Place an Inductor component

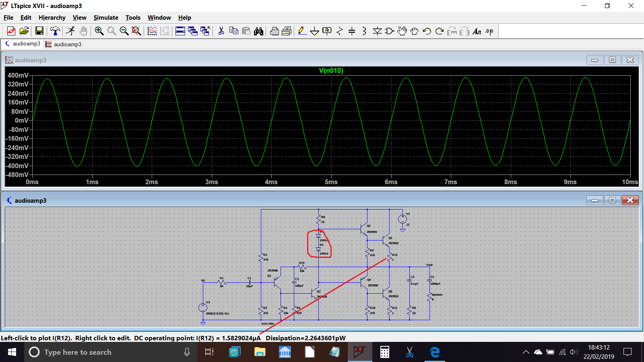coord(364,31)
